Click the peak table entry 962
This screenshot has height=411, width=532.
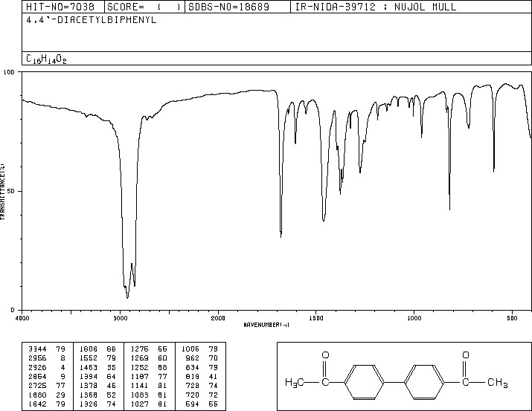click(x=193, y=357)
